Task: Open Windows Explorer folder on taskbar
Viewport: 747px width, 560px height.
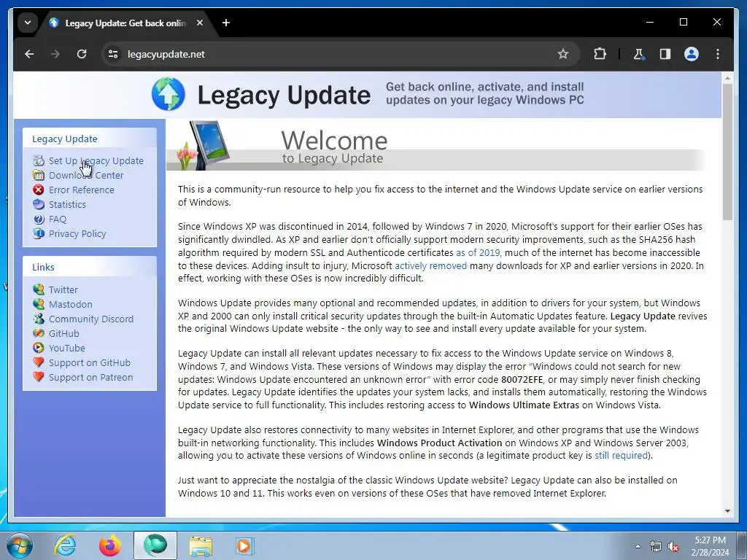Action: (201, 545)
